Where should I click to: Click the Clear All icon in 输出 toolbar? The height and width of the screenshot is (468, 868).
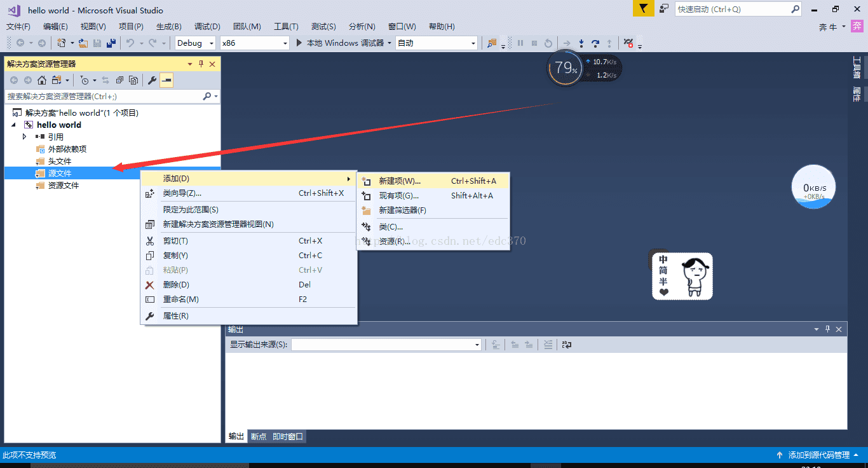click(x=548, y=345)
